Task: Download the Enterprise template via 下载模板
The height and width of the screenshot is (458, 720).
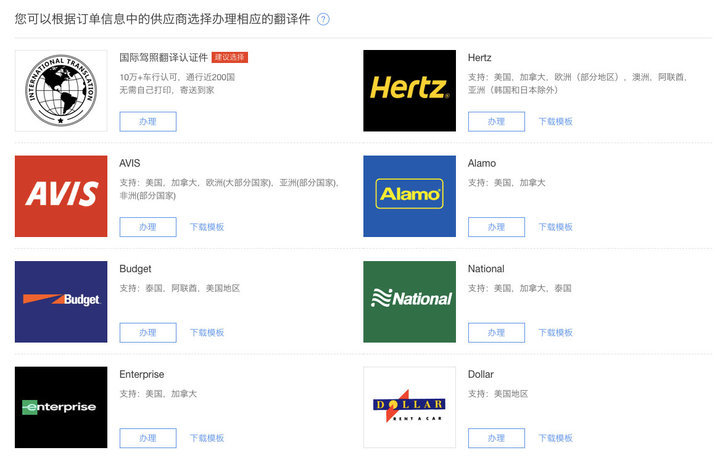Action: [207, 438]
